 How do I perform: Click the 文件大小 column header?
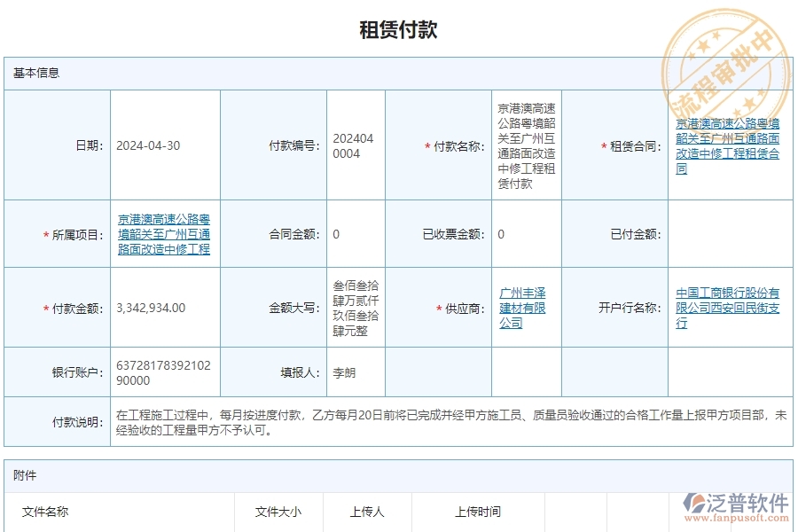(x=278, y=512)
